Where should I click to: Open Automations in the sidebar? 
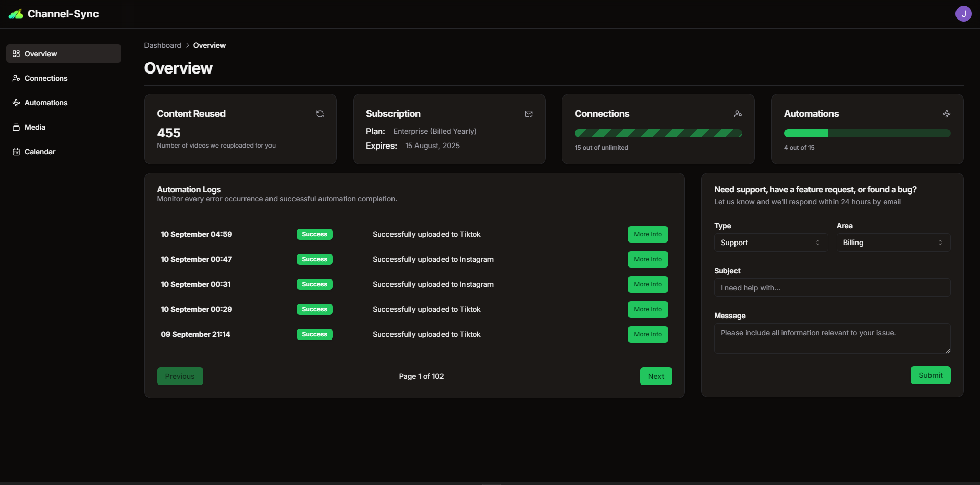pyautogui.click(x=64, y=103)
